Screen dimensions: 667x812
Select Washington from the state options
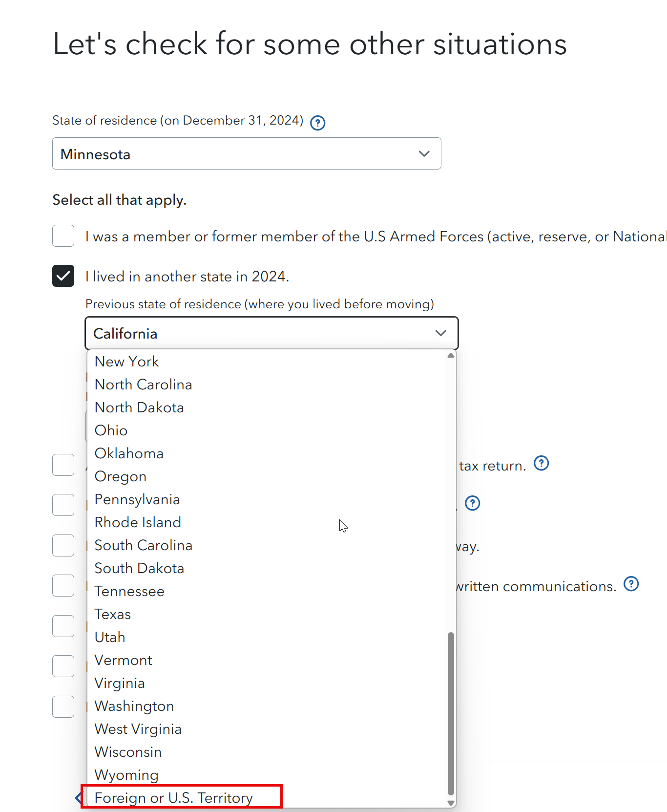tap(134, 706)
